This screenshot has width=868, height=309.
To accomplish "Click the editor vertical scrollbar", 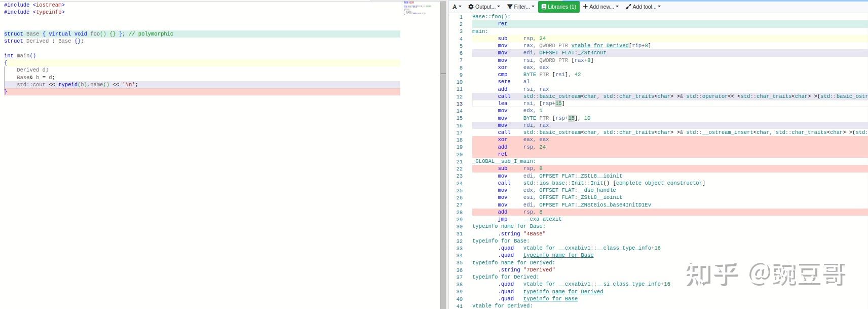I will point(443,154).
